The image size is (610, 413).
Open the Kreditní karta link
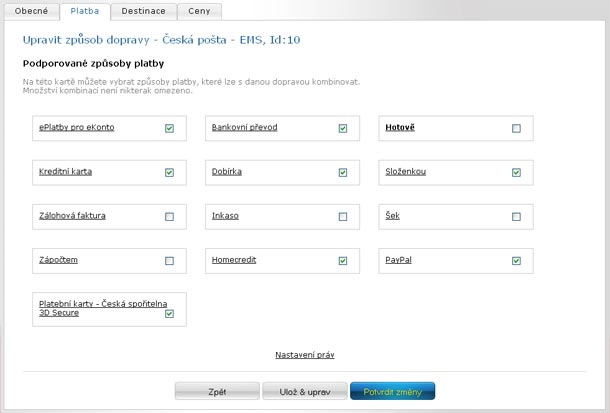pos(65,172)
